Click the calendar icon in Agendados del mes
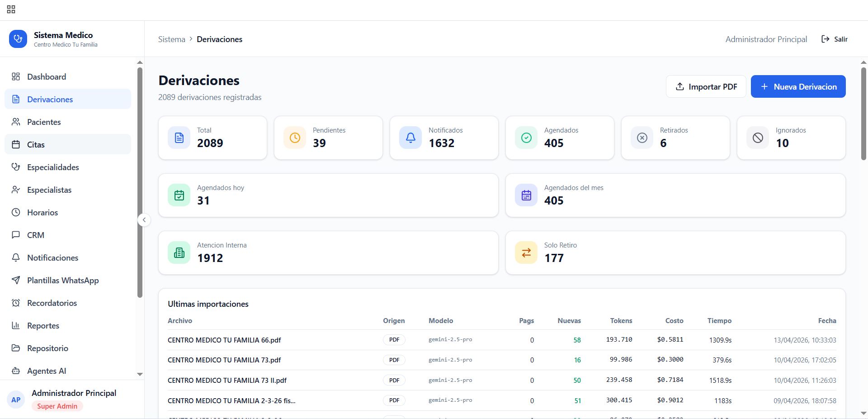Screen dimensions: 868x419 click(526, 195)
